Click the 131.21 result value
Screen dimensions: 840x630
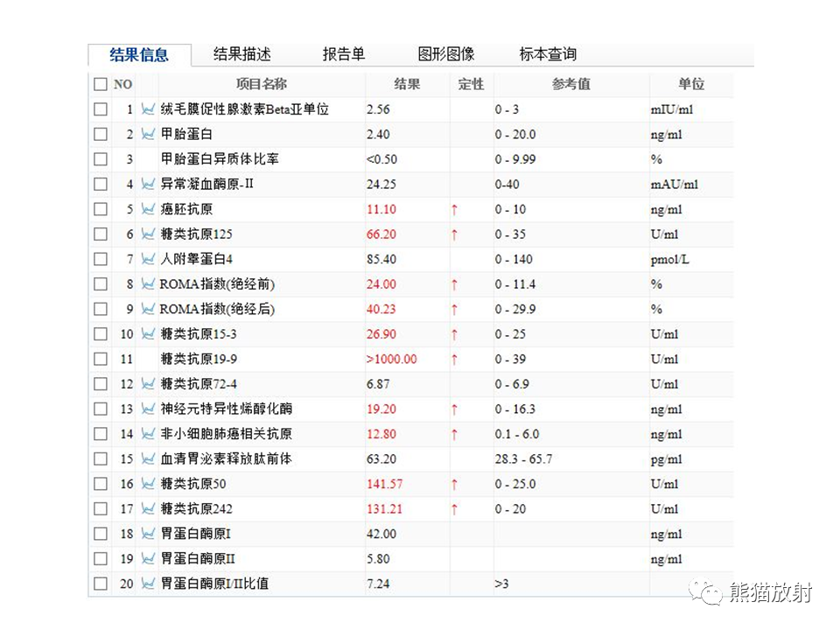pos(385,509)
